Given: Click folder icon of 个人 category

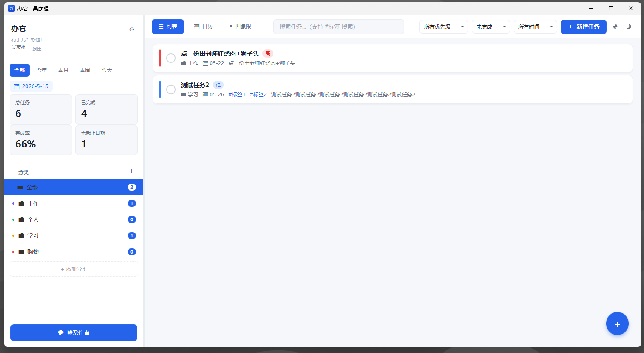Looking at the screenshot, I should coord(21,219).
